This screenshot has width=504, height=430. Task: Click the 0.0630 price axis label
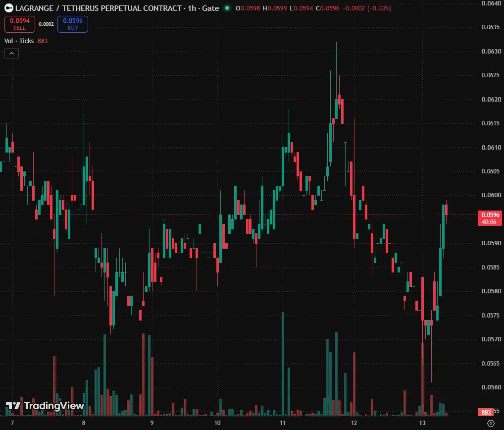pos(491,51)
